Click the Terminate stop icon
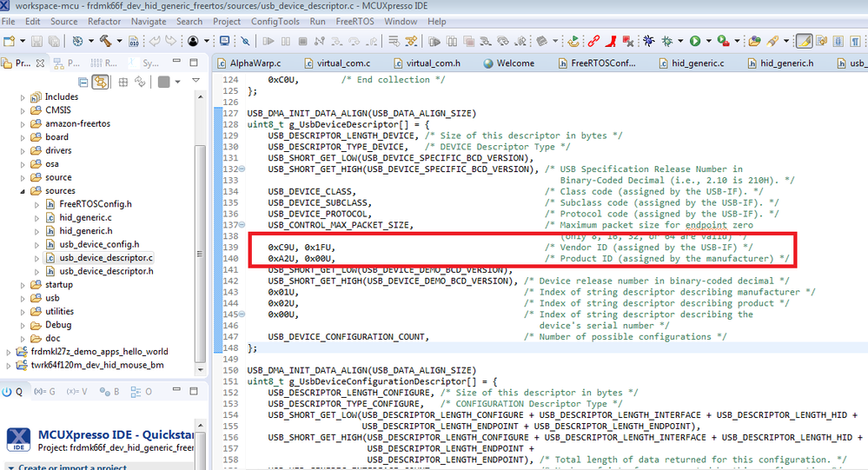Viewport: 868px width, 470px height. coord(303,41)
